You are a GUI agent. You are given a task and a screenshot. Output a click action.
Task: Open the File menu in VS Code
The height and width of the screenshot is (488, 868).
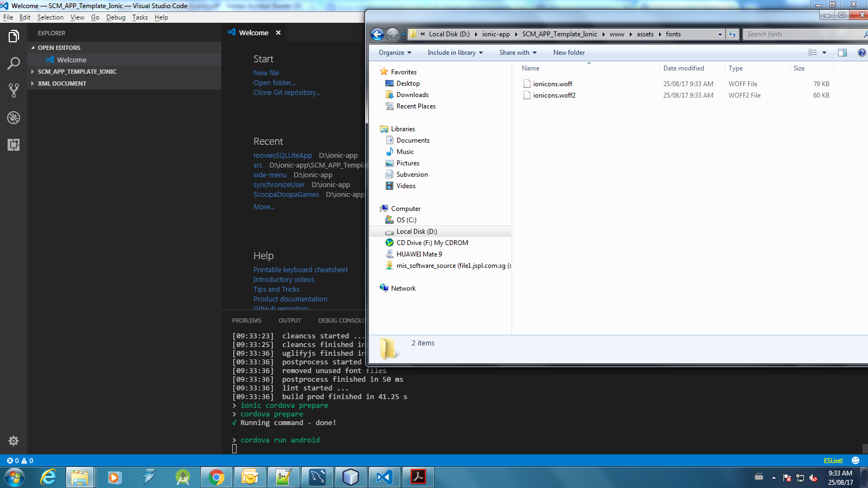(x=8, y=17)
